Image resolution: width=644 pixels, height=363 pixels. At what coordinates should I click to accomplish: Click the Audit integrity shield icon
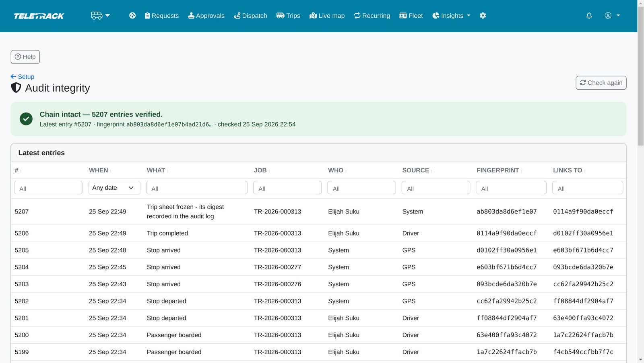[x=16, y=88]
